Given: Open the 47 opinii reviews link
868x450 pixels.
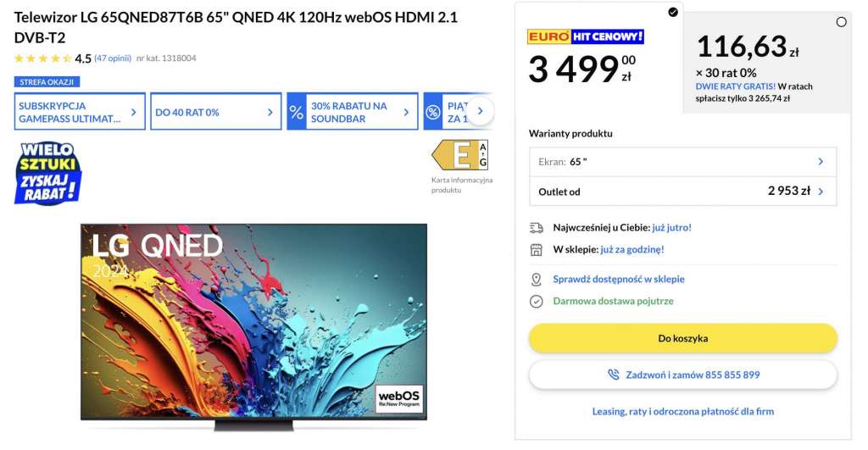Looking at the screenshot, I should click(113, 58).
